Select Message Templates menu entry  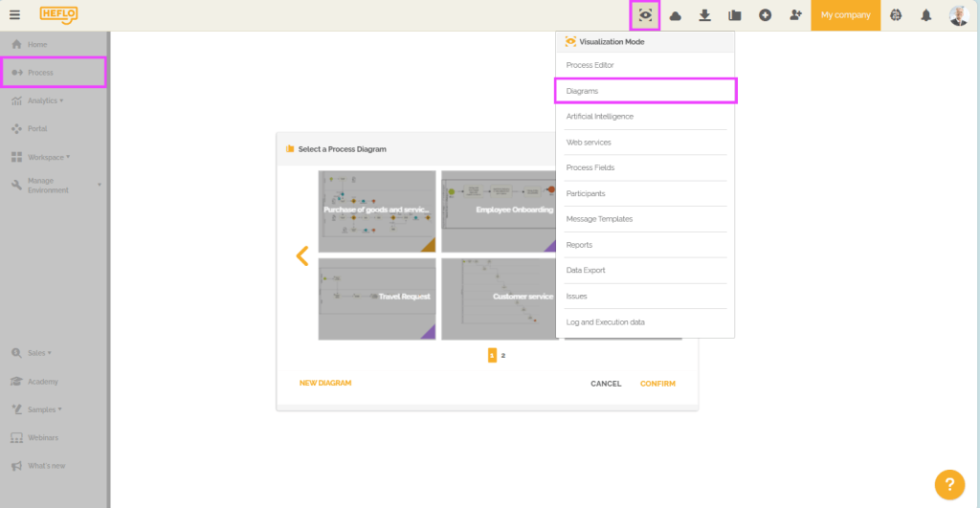pyautogui.click(x=645, y=219)
